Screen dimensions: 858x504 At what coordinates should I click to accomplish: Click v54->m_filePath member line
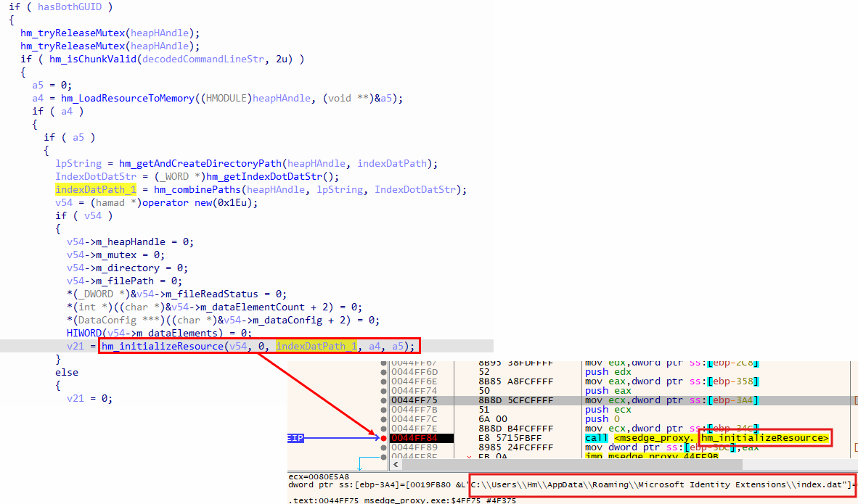click(x=124, y=281)
